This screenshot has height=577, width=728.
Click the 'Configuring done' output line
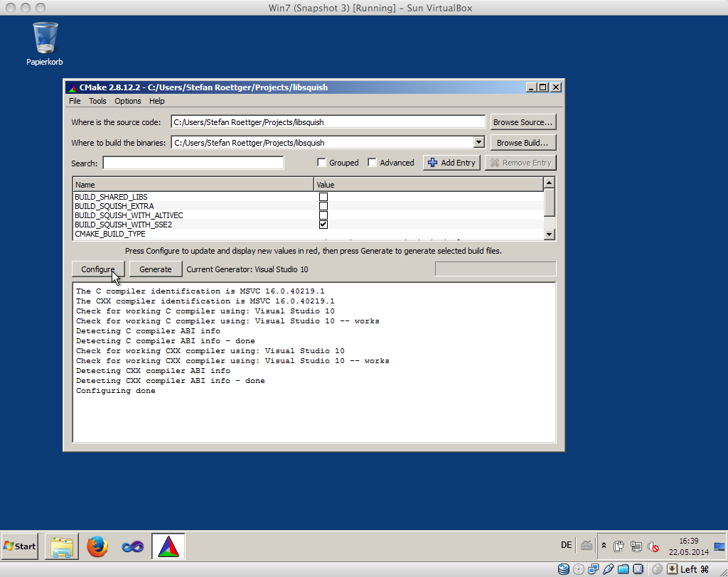116,391
